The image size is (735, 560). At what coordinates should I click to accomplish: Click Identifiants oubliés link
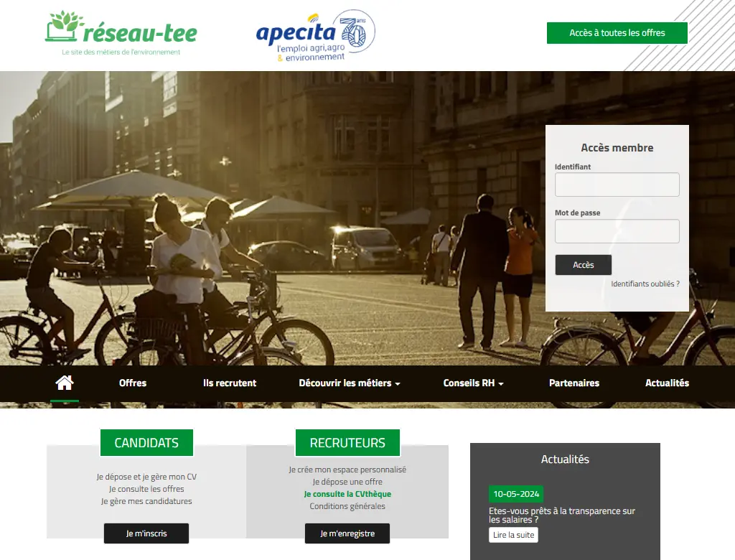(645, 284)
